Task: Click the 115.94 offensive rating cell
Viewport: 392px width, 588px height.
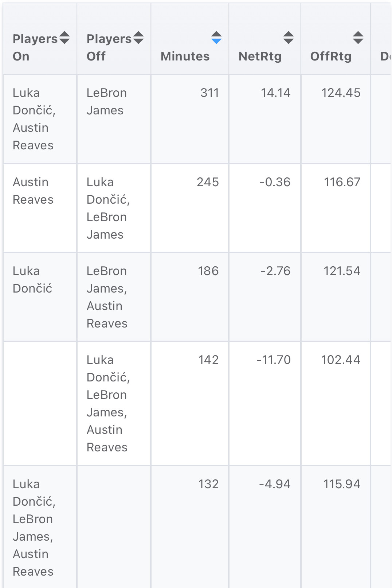Action: (x=342, y=484)
